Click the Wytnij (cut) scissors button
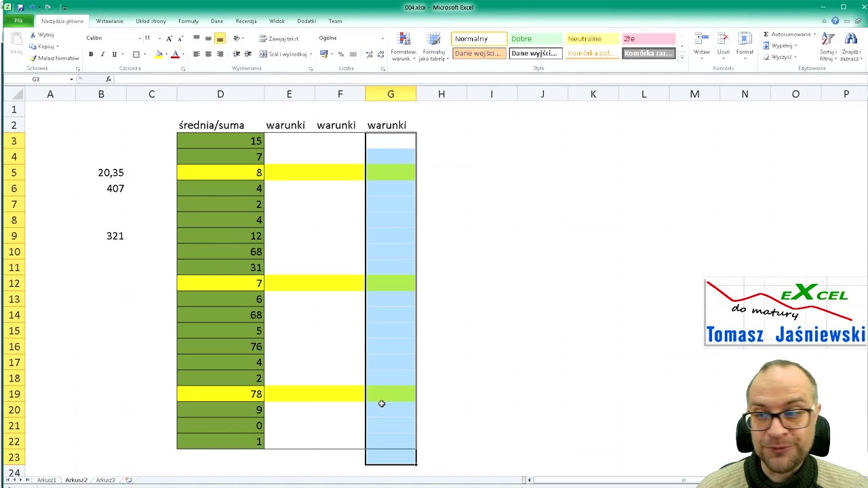Image resolution: width=868 pixels, height=488 pixels. pos(42,35)
